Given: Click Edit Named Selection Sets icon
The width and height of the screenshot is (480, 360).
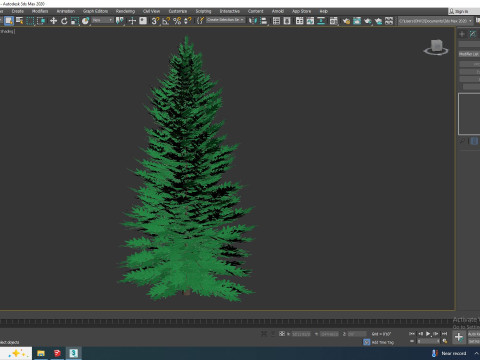Looking at the screenshot, I should [x=200, y=21].
